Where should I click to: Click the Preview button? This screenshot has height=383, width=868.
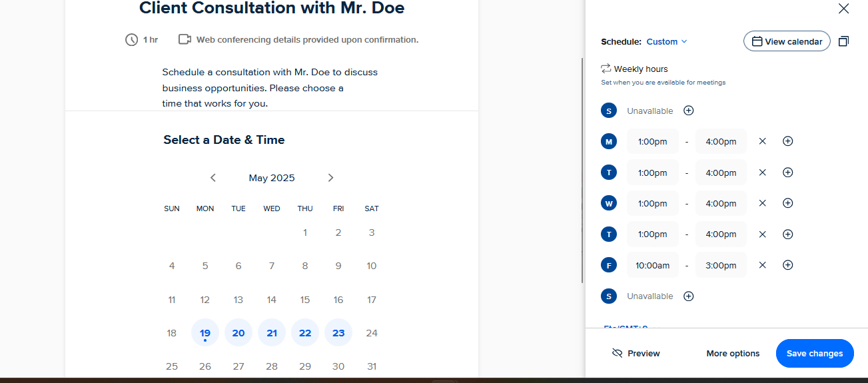pyautogui.click(x=636, y=354)
